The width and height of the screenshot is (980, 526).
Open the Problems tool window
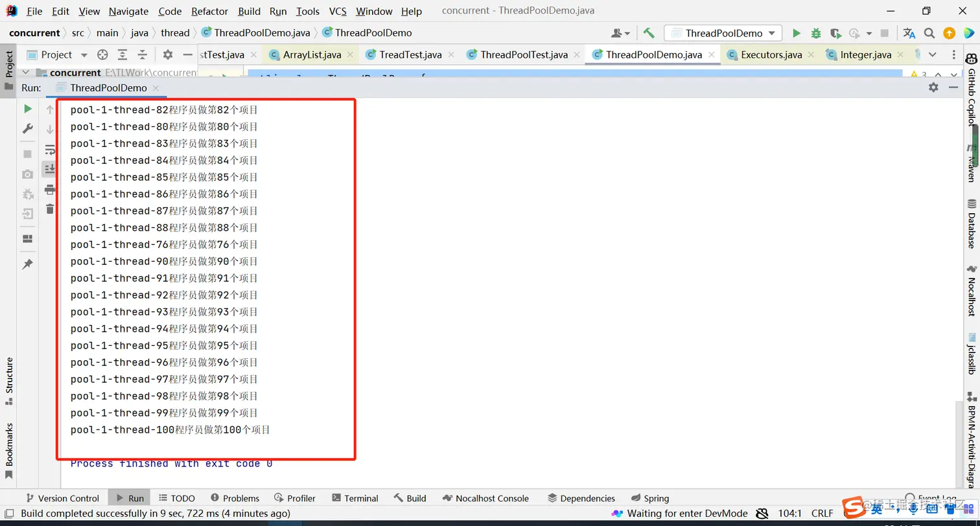tap(235, 498)
